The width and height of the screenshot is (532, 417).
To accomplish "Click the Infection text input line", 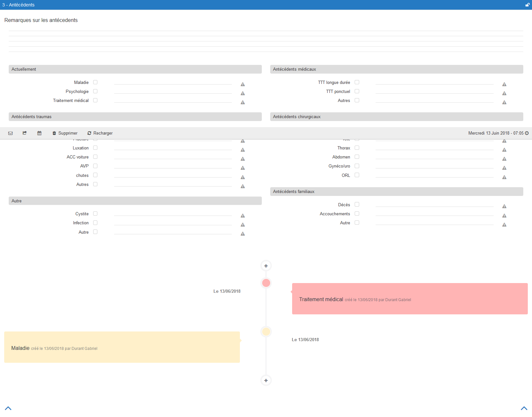I will coord(173,222).
